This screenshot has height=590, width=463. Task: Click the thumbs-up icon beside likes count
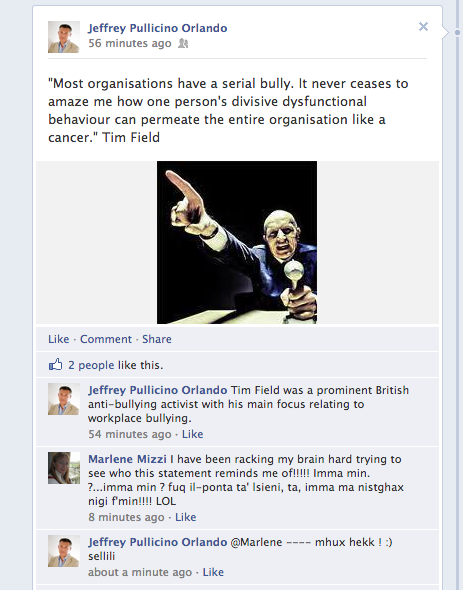tap(55, 364)
